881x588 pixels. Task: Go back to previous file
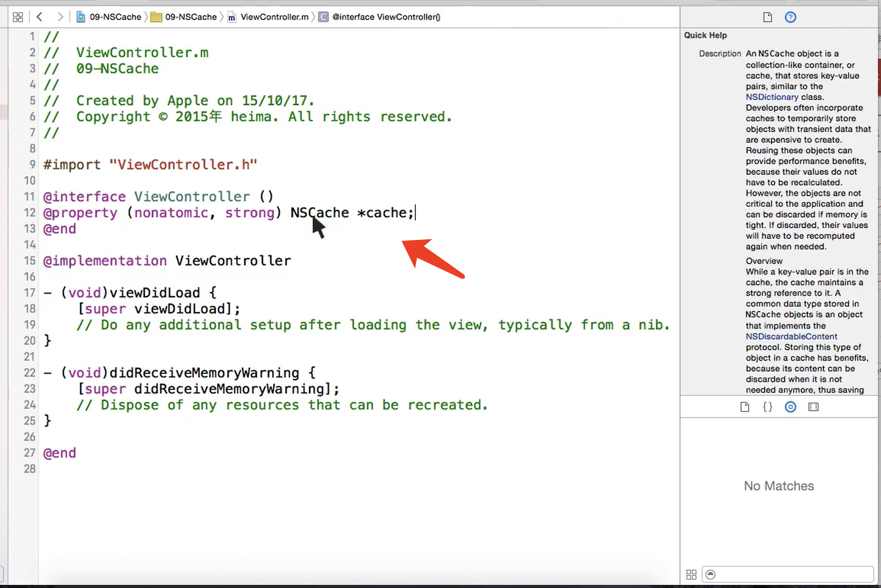click(39, 17)
